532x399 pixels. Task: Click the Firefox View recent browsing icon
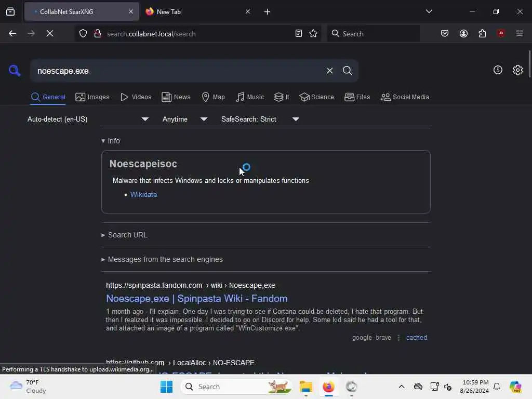[10, 12]
